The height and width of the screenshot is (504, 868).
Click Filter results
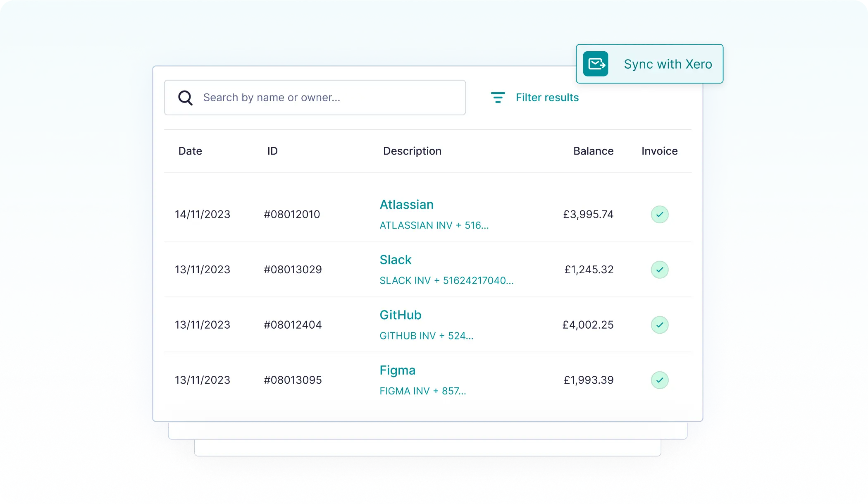click(x=547, y=98)
